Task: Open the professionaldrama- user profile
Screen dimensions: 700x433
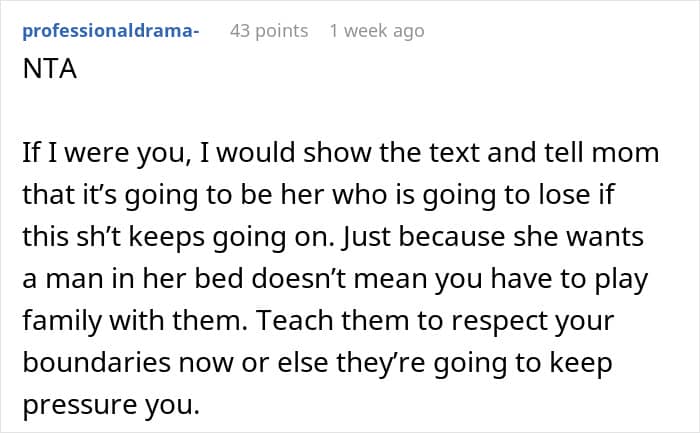Action: coord(111,31)
